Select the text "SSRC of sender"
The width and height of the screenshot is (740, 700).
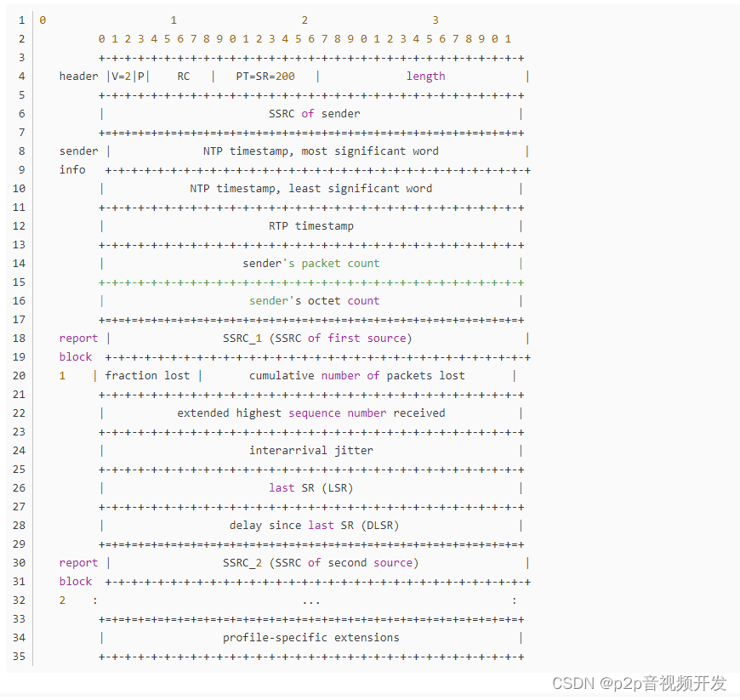313,113
